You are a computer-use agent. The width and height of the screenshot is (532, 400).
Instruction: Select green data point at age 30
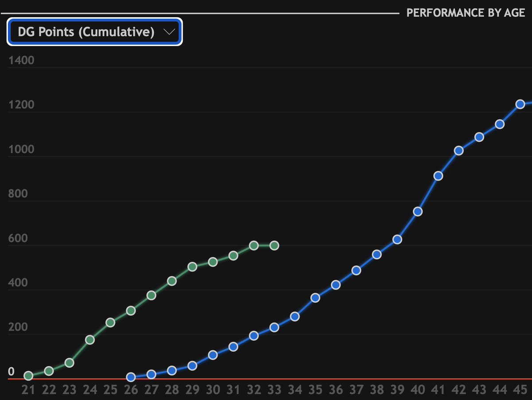click(x=213, y=262)
